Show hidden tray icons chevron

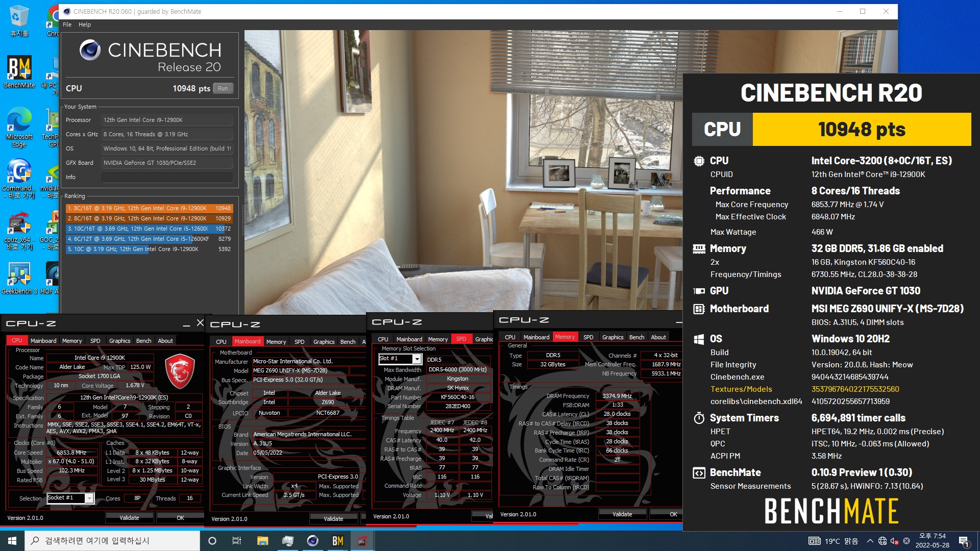pyautogui.click(x=870, y=541)
